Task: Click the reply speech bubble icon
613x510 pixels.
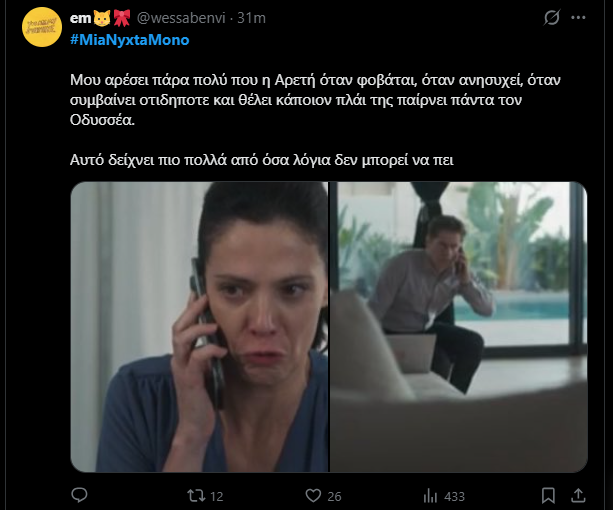Action: coord(79,494)
